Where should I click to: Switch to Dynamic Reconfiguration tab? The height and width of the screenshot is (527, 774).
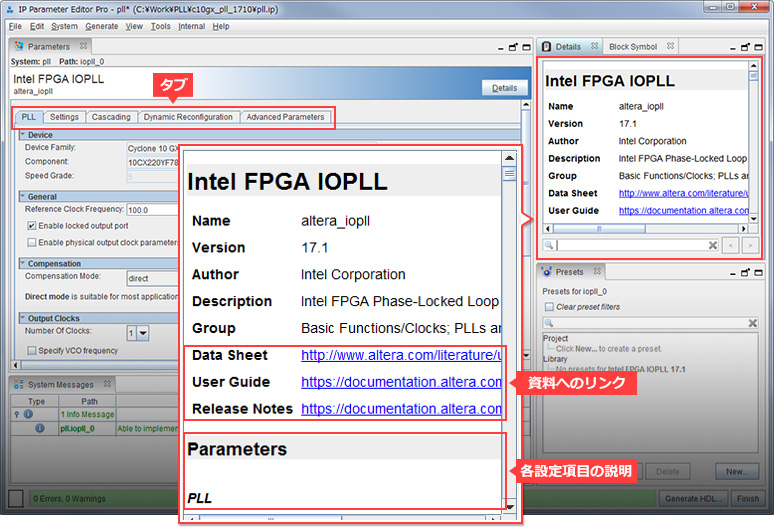click(x=188, y=117)
